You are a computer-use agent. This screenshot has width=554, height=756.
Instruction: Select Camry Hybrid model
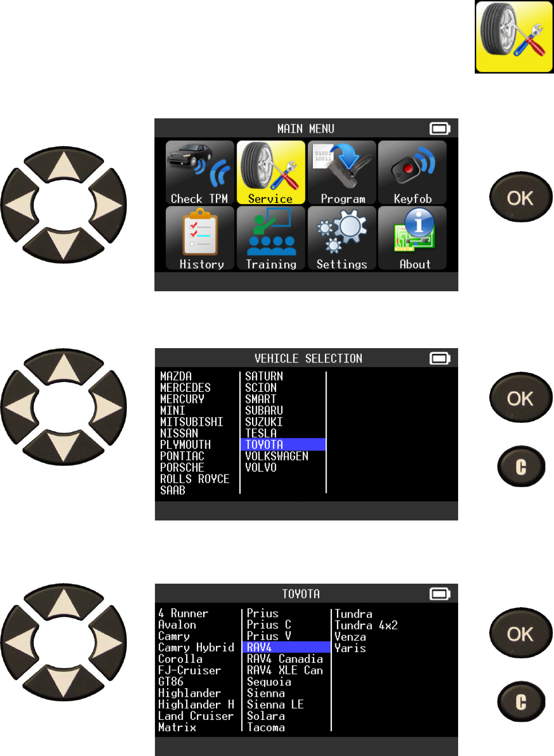(196, 647)
